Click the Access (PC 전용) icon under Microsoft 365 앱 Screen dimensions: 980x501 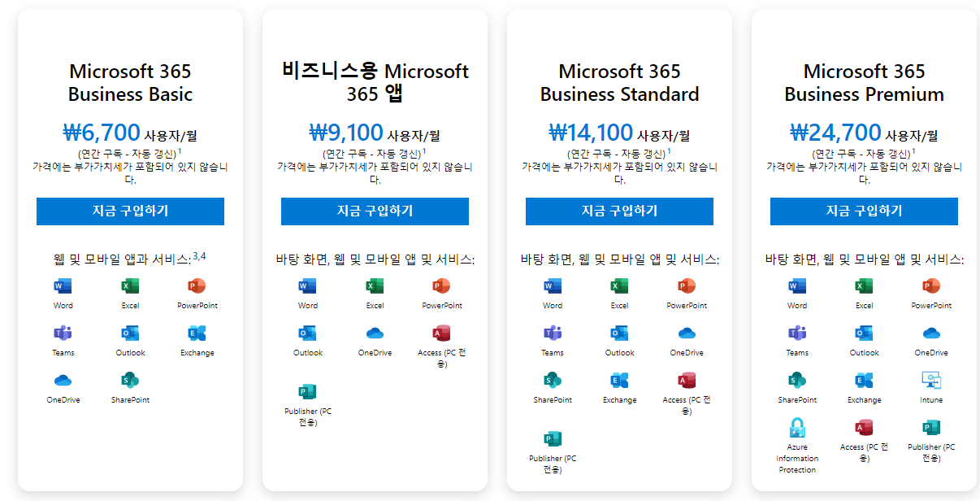[441, 333]
